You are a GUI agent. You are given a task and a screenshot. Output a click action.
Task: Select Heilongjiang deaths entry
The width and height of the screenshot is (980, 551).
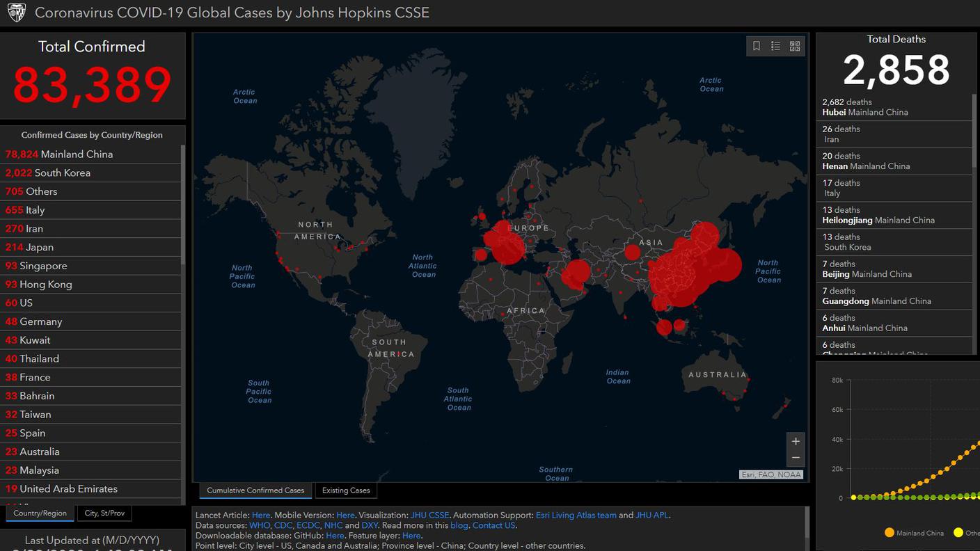(x=894, y=215)
